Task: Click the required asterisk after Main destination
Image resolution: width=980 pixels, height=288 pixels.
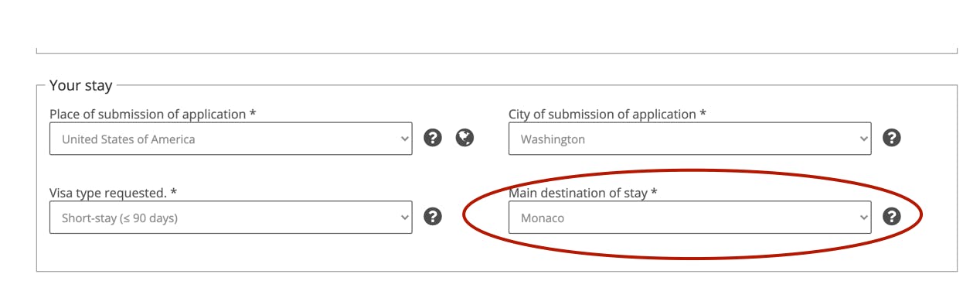Action: pyautogui.click(x=654, y=192)
